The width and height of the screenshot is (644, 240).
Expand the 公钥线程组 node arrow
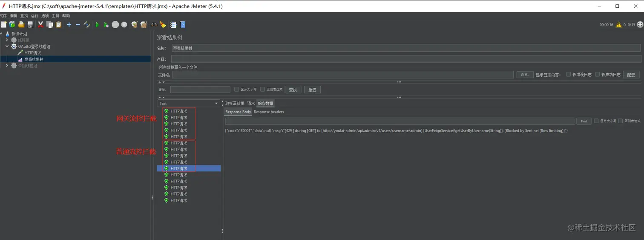pos(7,66)
